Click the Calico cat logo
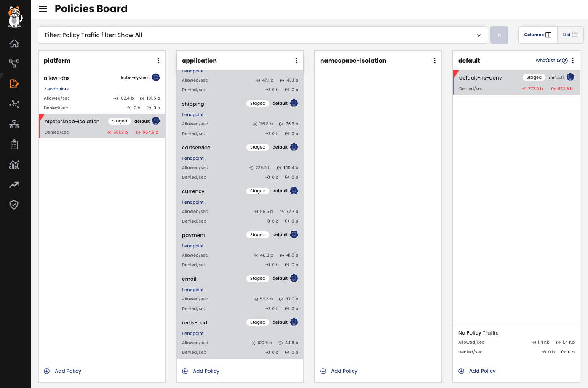 (15, 17)
